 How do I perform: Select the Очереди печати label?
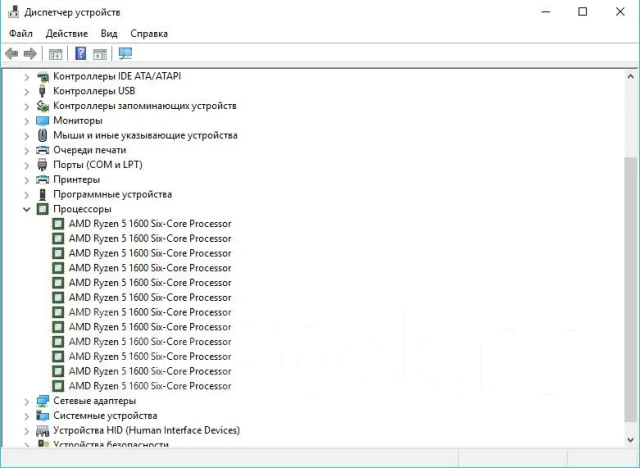89,150
